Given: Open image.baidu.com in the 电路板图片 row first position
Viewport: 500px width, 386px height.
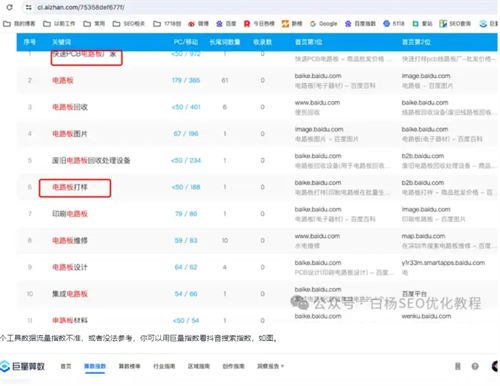Looking at the screenshot, I should [x=319, y=129].
